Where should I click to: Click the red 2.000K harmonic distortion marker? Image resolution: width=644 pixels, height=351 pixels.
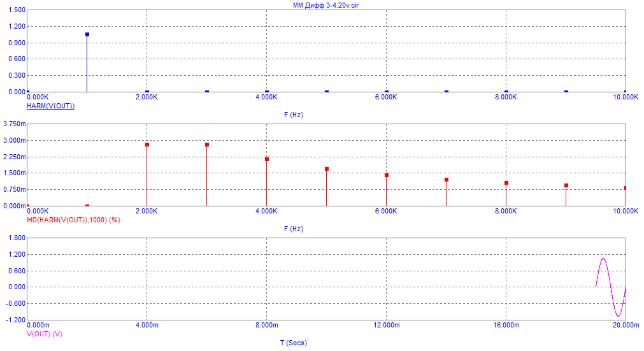tap(147, 145)
